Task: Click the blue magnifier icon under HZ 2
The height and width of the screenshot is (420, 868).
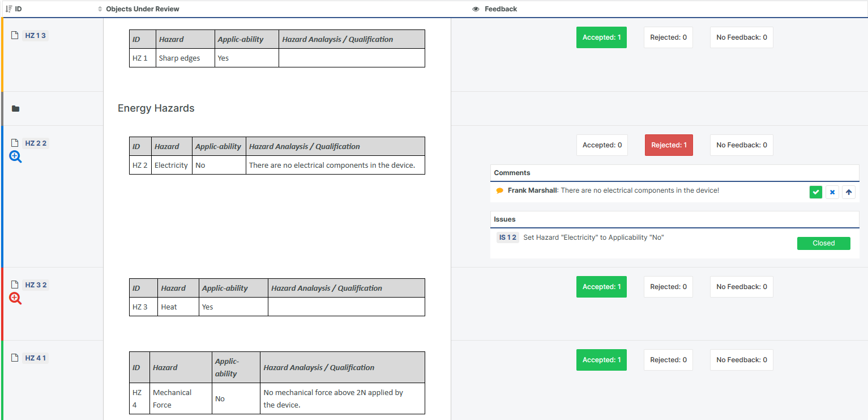Action: [x=15, y=157]
